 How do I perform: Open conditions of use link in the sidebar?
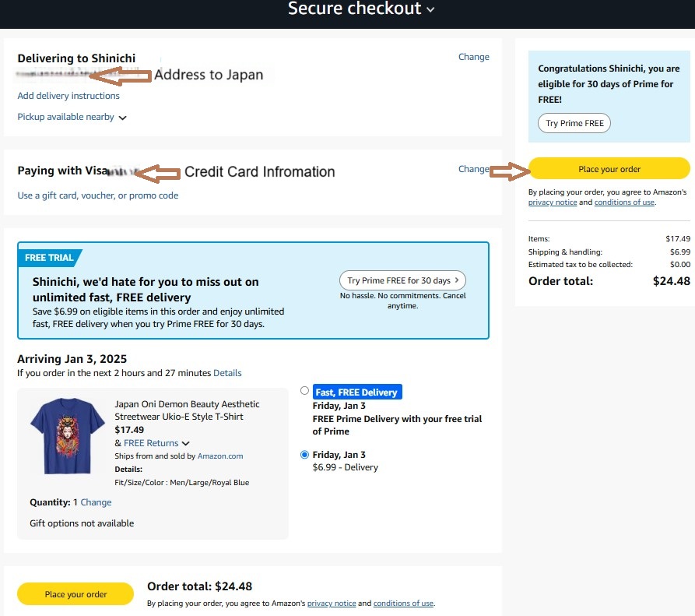click(624, 202)
